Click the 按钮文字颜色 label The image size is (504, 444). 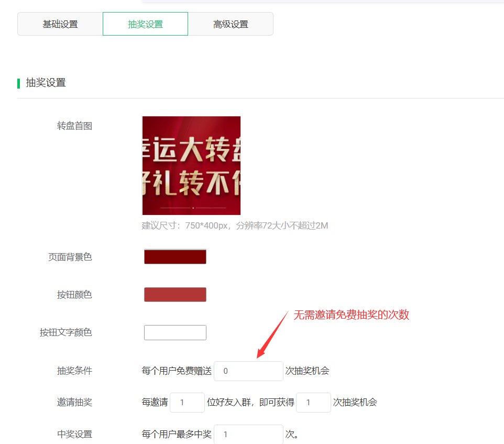pyautogui.click(x=66, y=332)
